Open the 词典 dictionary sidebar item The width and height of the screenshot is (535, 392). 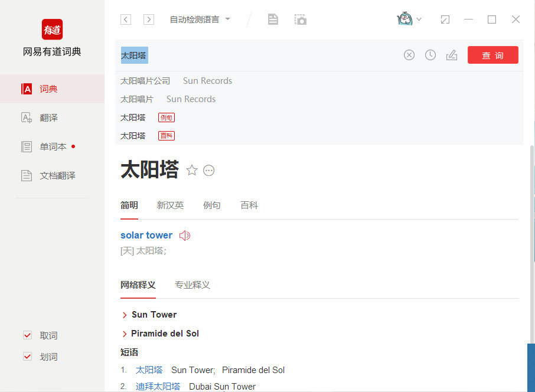tap(52, 89)
